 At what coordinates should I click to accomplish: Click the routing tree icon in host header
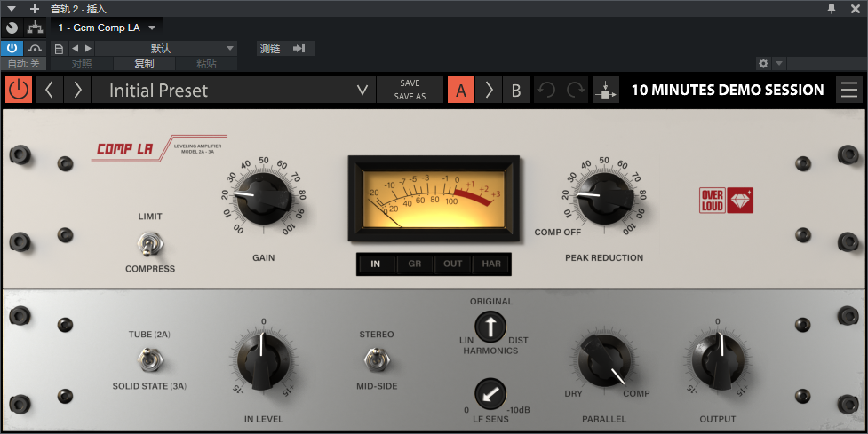pos(36,28)
